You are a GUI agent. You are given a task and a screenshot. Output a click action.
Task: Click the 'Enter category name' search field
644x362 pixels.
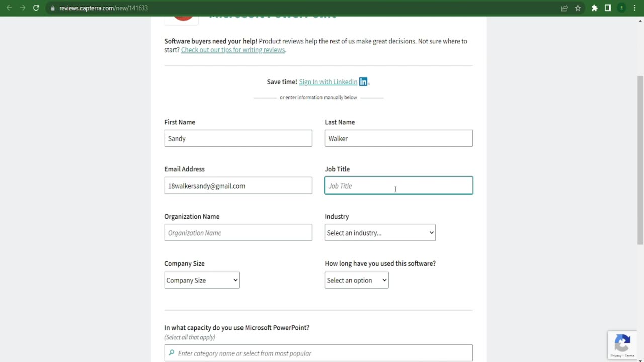click(x=318, y=353)
